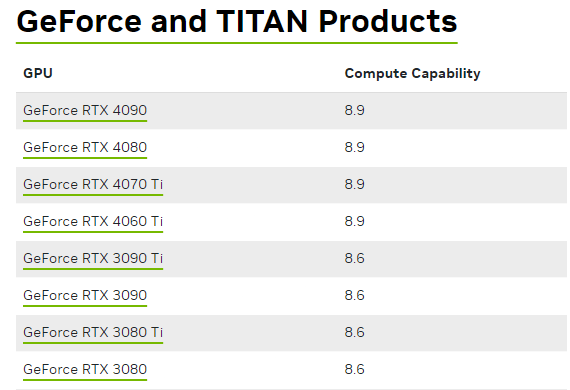
Task: Click the 8.6 value for RTX 3090 Ti
Action: coord(354,259)
